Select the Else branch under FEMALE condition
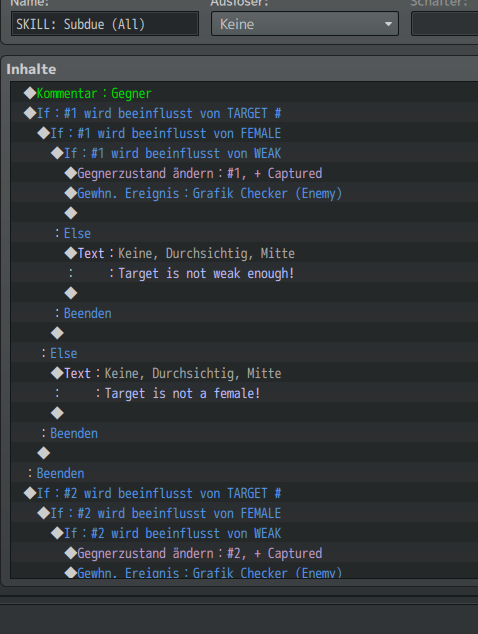The width and height of the screenshot is (478, 634). click(x=244, y=353)
